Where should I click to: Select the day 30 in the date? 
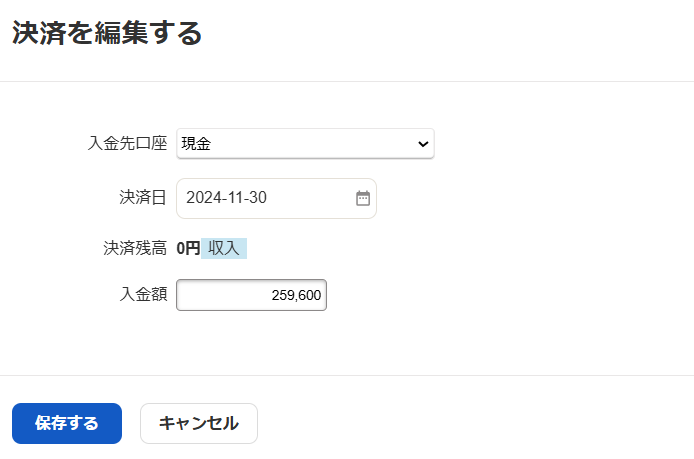(257, 198)
